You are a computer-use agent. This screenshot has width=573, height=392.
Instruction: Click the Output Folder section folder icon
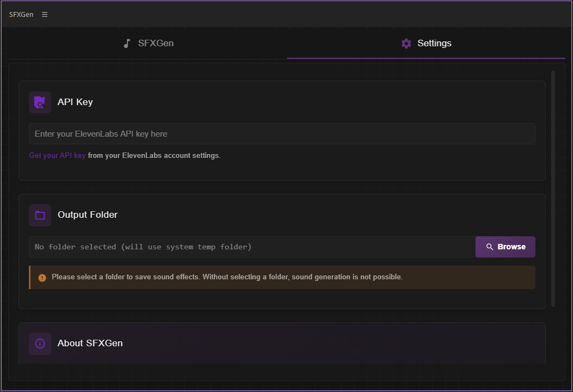(x=40, y=215)
